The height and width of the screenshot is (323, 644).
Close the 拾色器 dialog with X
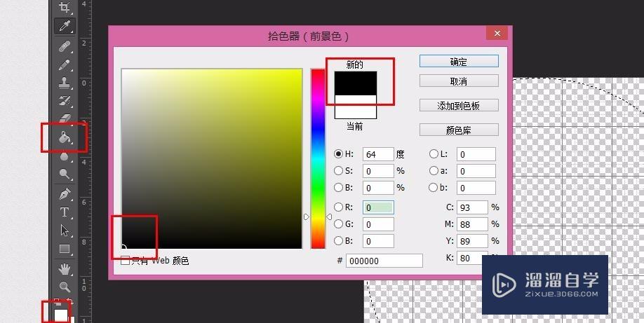(497, 33)
